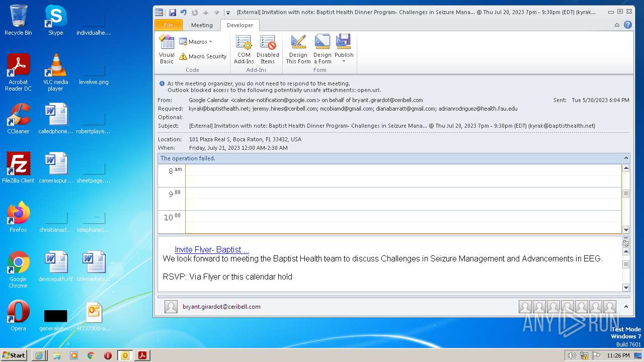Open Macro Security settings
The width and height of the screenshot is (644, 362).
[x=203, y=56]
